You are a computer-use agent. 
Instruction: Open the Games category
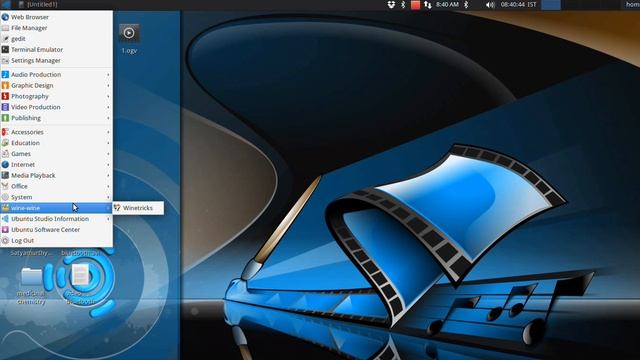(56, 154)
